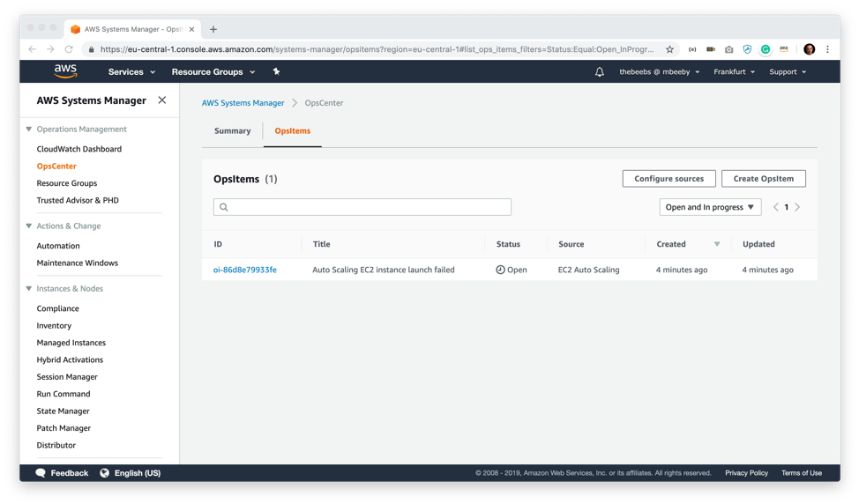Viewport: 859px width, 504px height.
Task: Open the Resource Groups dropdown
Action: click(213, 71)
